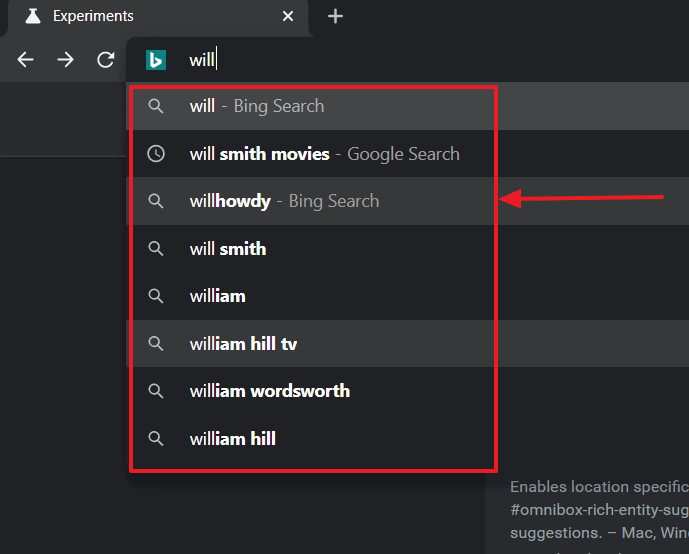Choose 'will - Bing Search' suggestion
689x554 pixels.
(407, 106)
